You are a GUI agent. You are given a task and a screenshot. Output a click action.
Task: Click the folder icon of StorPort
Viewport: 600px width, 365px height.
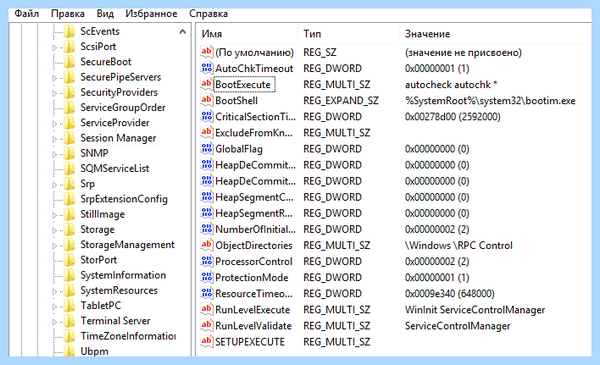(x=69, y=260)
